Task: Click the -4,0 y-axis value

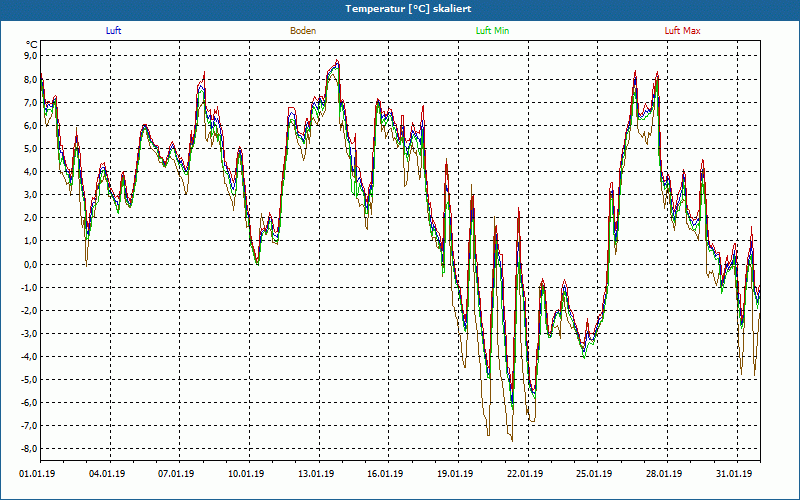Action: click(29, 357)
